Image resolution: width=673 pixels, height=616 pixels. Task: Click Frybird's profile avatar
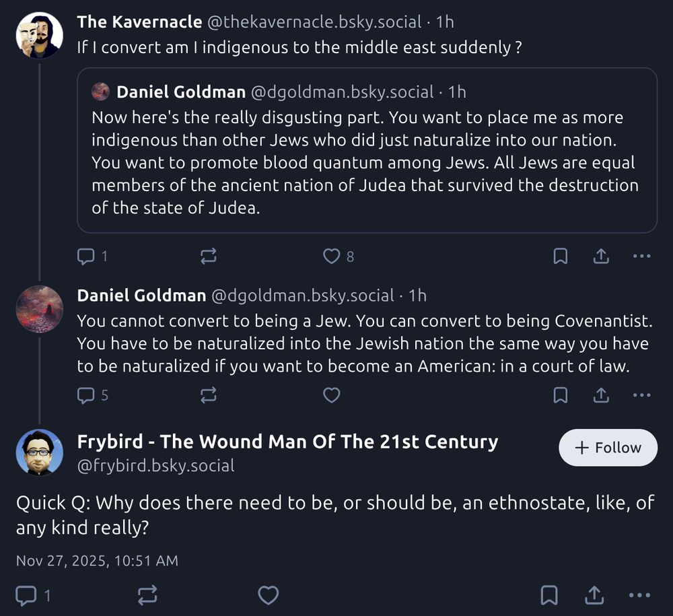click(x=40, y=452)
